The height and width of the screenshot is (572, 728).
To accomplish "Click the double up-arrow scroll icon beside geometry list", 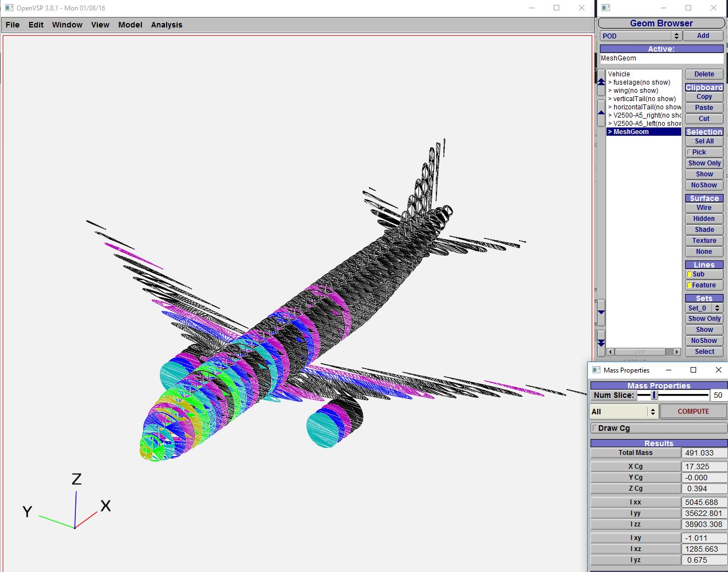I will 600,81.
